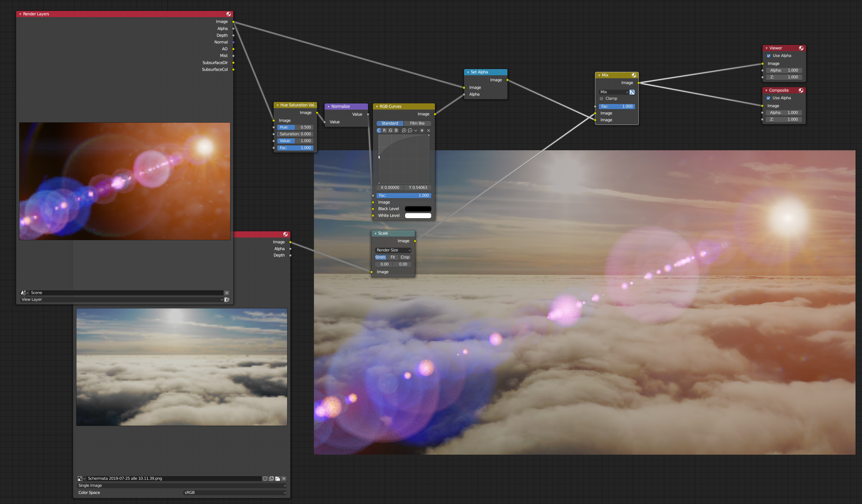
Task: Click the White Level color swatch
Action: 418,215
